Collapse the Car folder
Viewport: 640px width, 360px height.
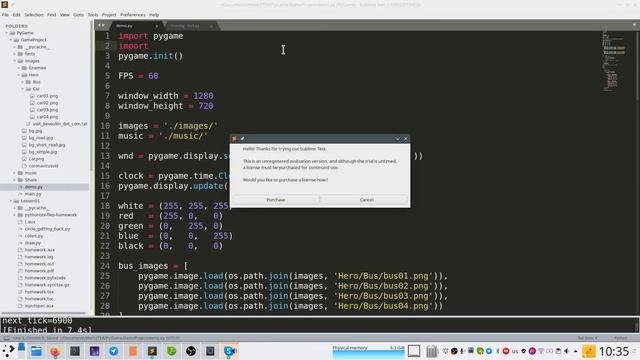coord(23,89)
